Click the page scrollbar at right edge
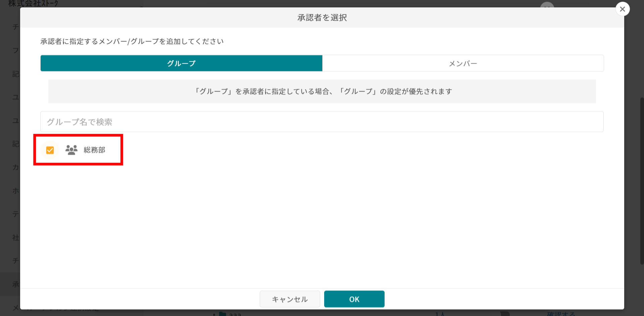The image size is (644, 316). point(642,181)
